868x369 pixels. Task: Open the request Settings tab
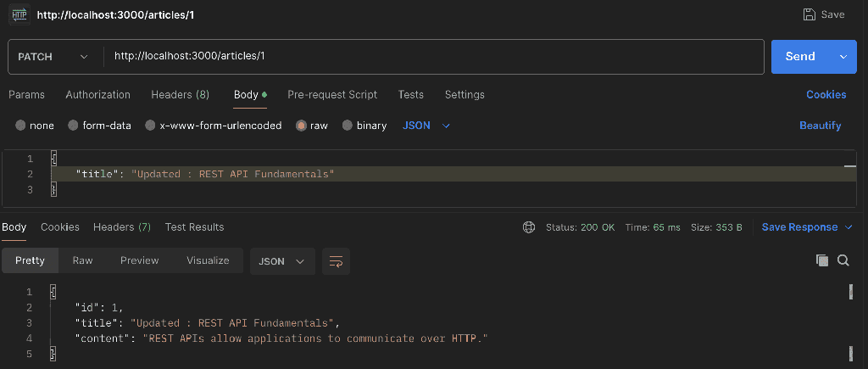pos(465,95)
